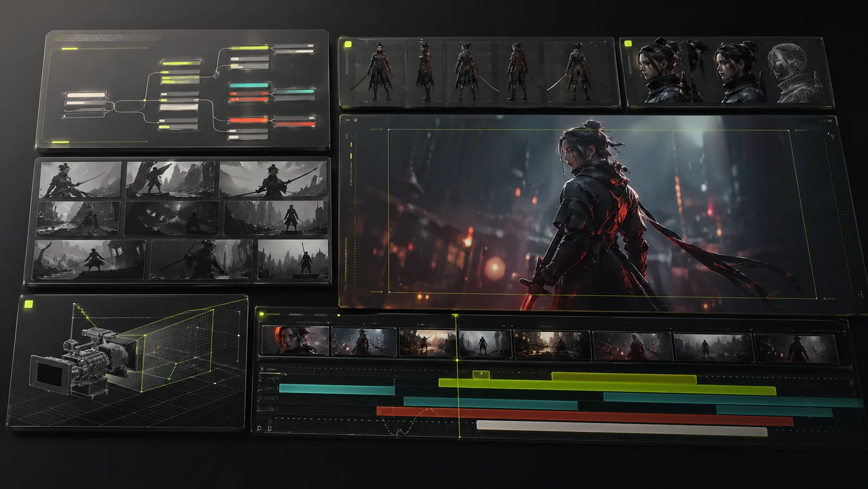Image resolution: width=868 pixels, height=489 pixels.
Task: Open the middle storyboard frame in the top row
Action: pyautogui.click(x=170, y=179)
